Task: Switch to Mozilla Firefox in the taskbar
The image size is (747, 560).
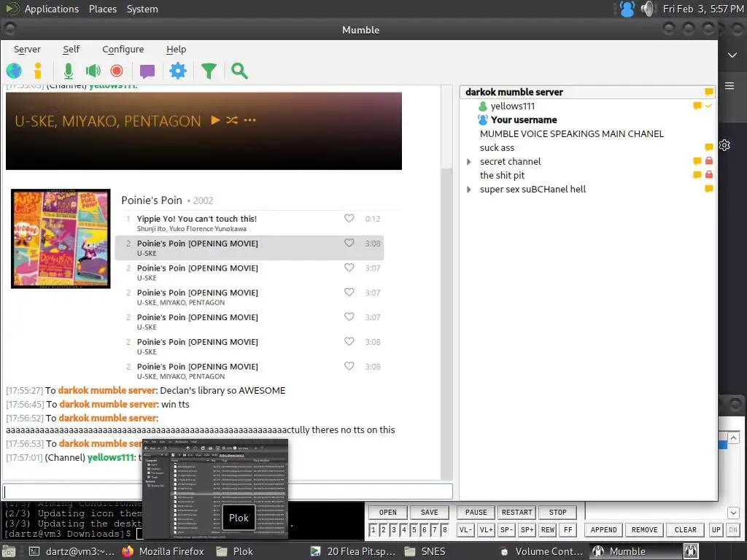Action: pyautogui.click(x=163, y=551)
